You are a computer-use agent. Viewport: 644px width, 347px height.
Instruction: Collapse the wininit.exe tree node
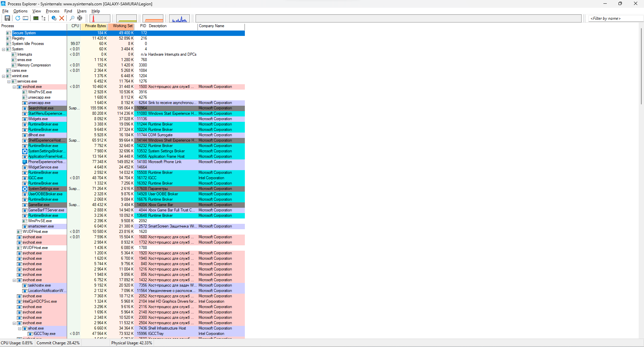[x=3, y=76]
